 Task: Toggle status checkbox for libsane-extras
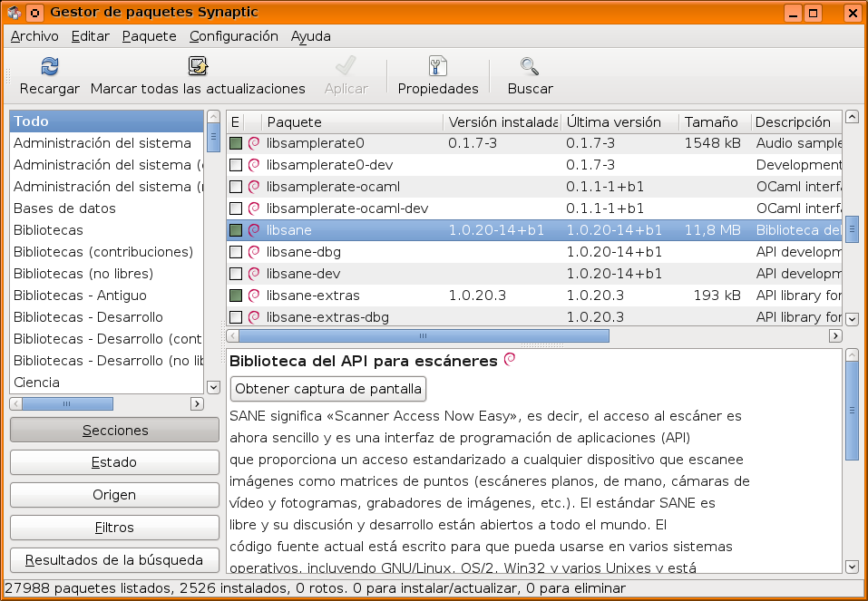[236, 296]
